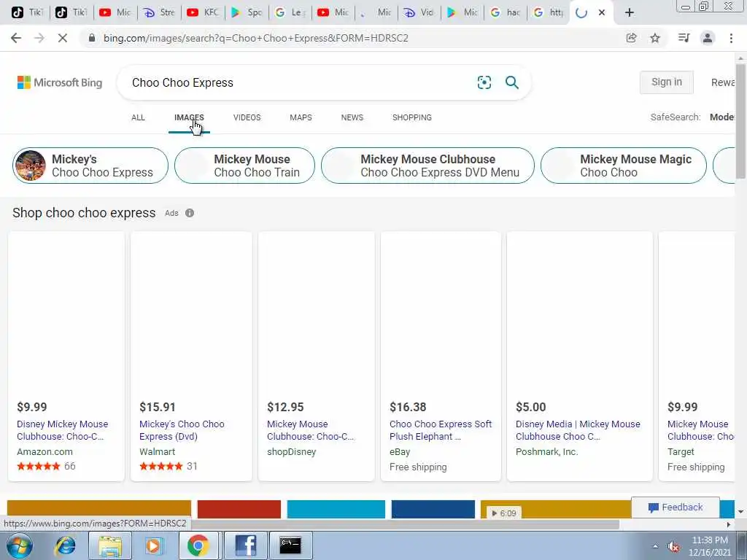Click the muted volume tray icon
This screenshot has height=560, width=747.
[673, 547]
